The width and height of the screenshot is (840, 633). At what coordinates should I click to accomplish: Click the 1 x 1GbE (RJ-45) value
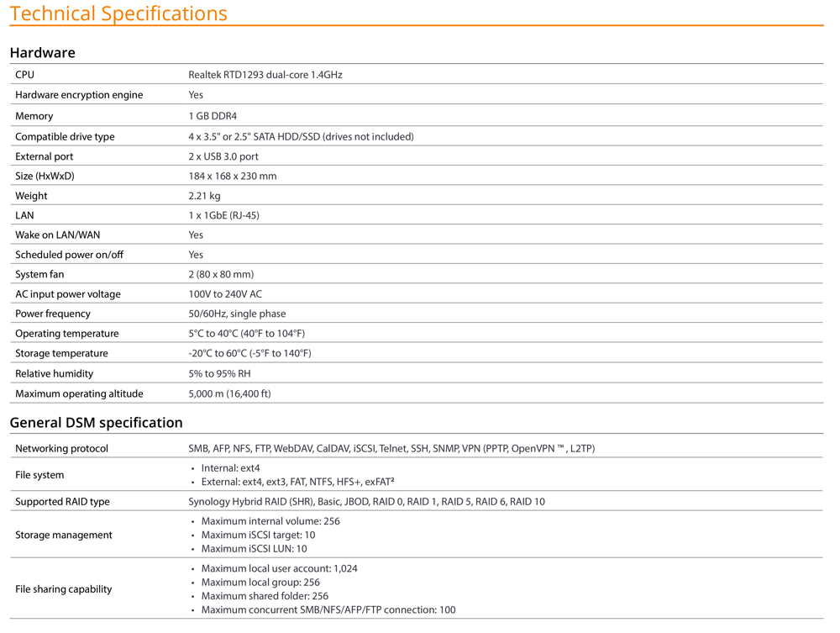coord(223,215)
